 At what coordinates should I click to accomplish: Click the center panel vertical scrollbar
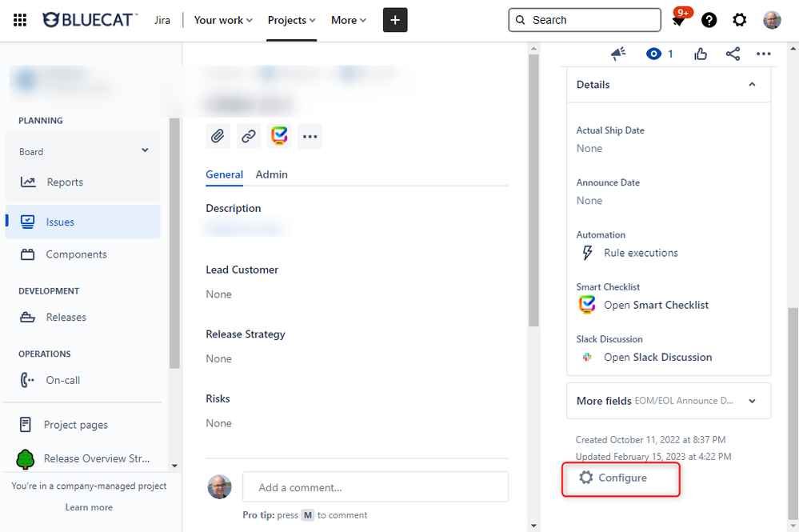[x=533, y=190]
